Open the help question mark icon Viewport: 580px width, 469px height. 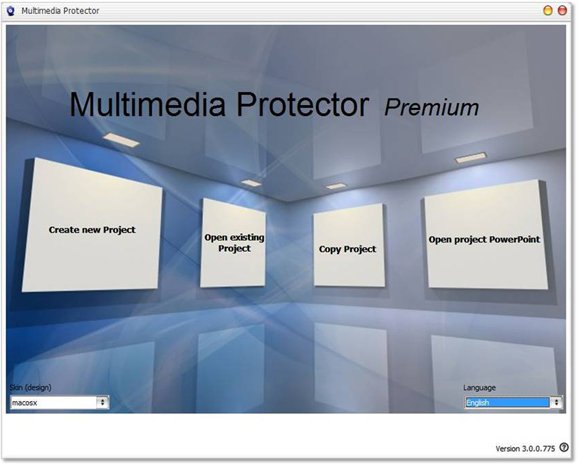[x=564, y=448]
